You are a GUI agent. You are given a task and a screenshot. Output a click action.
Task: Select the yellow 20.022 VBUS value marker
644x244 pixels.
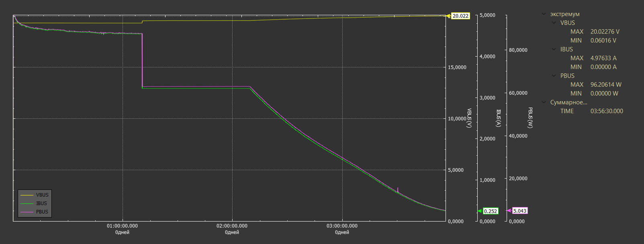point(460,16)
